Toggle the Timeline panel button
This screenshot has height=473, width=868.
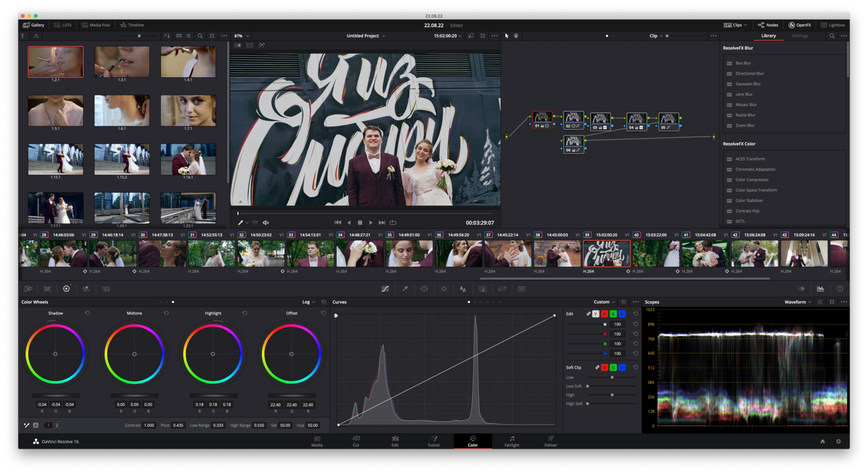point(132,25)
